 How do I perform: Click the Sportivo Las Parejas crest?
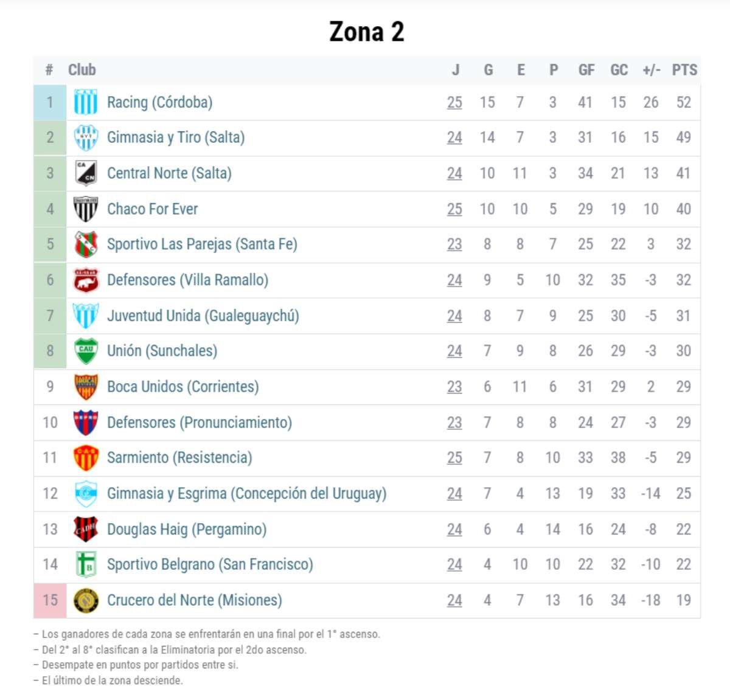[86, 244]
